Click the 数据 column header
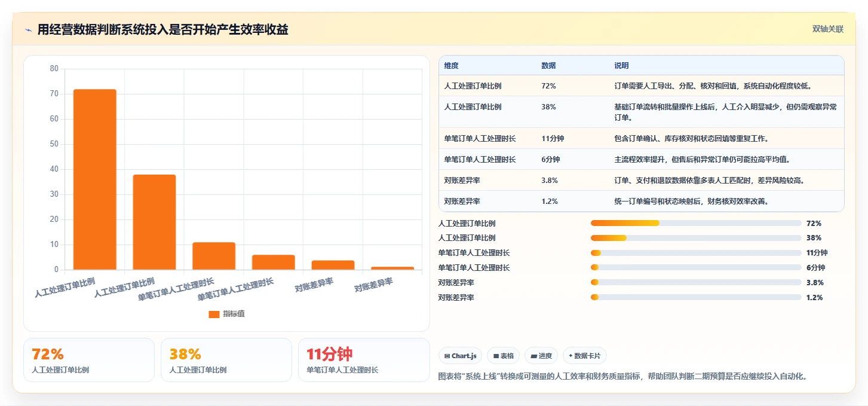868x406 pixels. pyautogui.click(x=548, y=66)
